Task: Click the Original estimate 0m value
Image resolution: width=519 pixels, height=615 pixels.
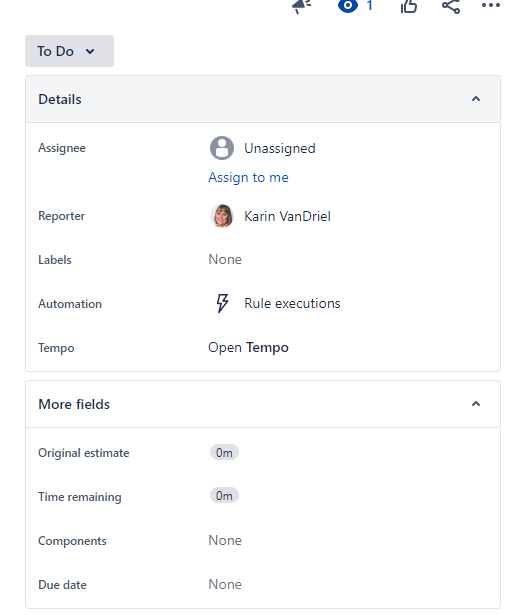Action: click(224, 453)
